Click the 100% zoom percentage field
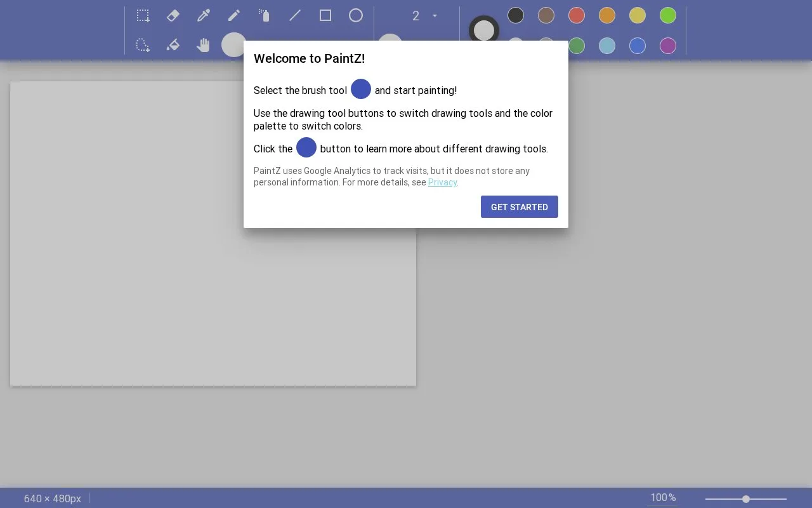812x508 pixels. [663, 498]
